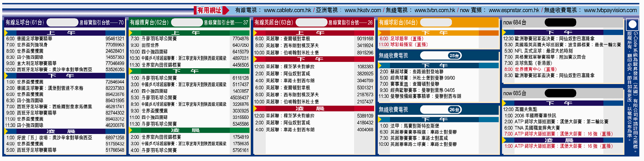This screenshot has height=161, width=644.
Task: Click the white circle G-Code logo
Action: pos(632,24)
